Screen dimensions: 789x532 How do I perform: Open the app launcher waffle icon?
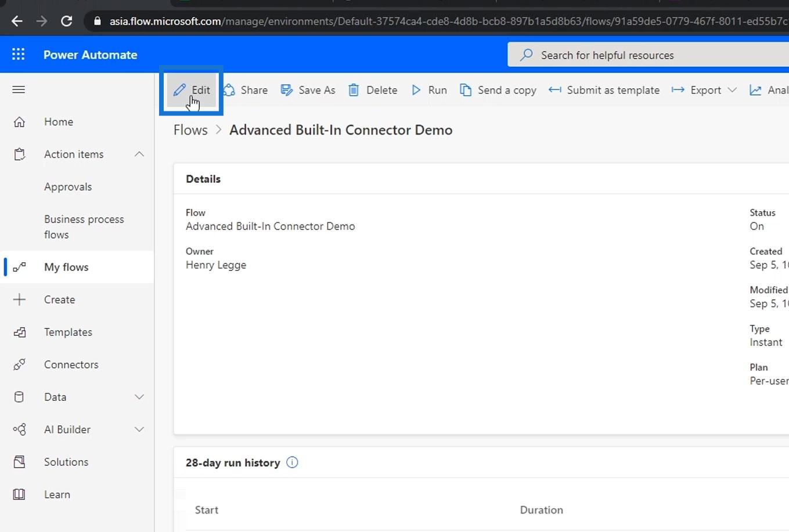(19, 55)
